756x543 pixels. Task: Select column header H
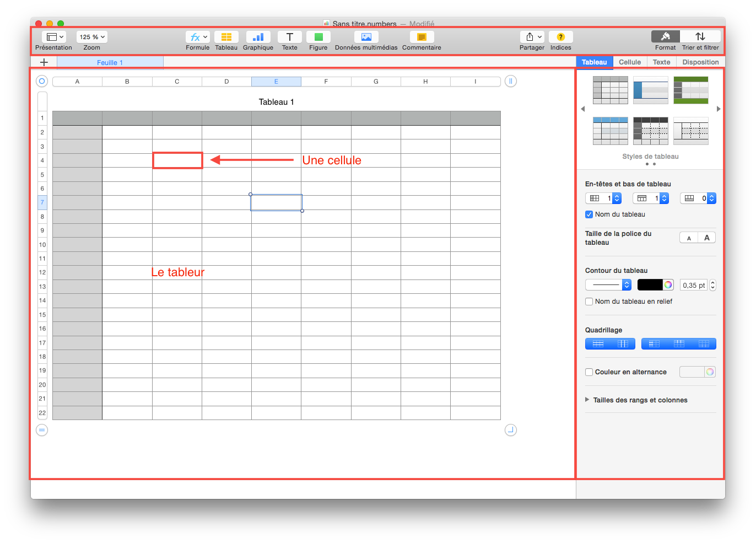(425, 82)
